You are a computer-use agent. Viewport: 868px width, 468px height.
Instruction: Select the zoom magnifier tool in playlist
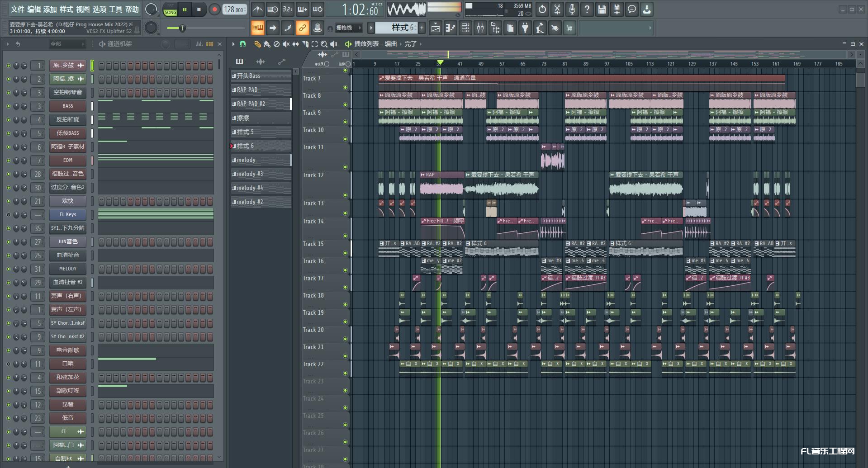[x=324, y=44]
